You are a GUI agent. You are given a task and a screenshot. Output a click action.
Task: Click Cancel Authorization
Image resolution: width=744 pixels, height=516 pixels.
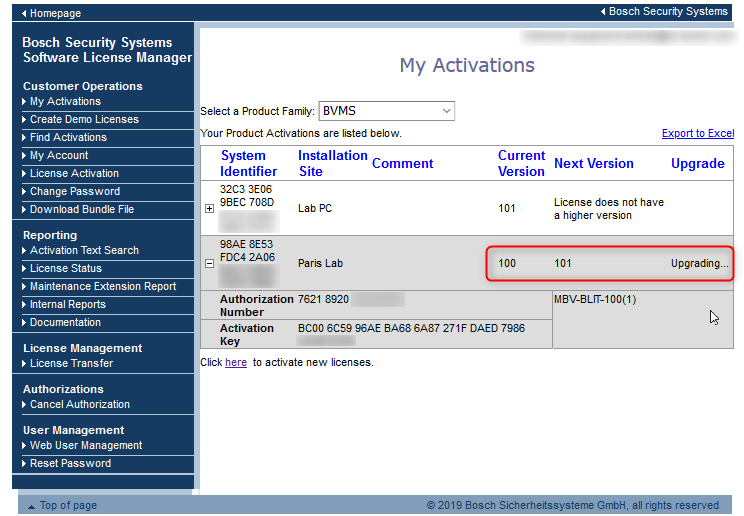[80, 404]
